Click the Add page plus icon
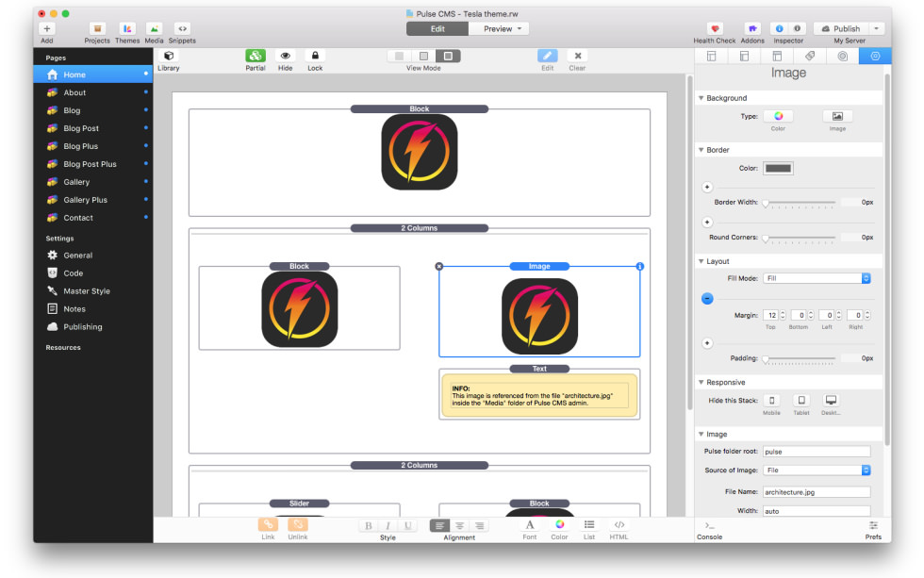Image resolution: width=924 pixels, height=578 pixels. (46, 28)
